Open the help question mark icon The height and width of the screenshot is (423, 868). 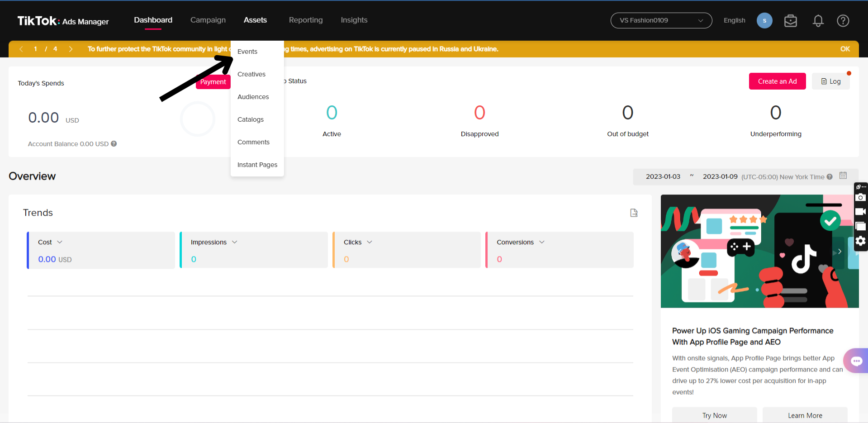(x=843, y=21)
